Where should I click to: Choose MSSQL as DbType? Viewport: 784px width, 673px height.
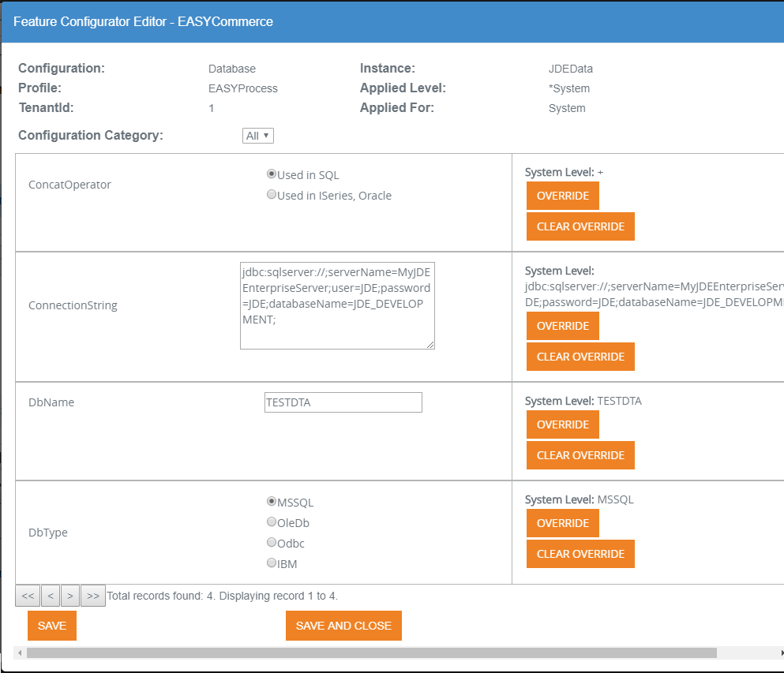[272, 501]
